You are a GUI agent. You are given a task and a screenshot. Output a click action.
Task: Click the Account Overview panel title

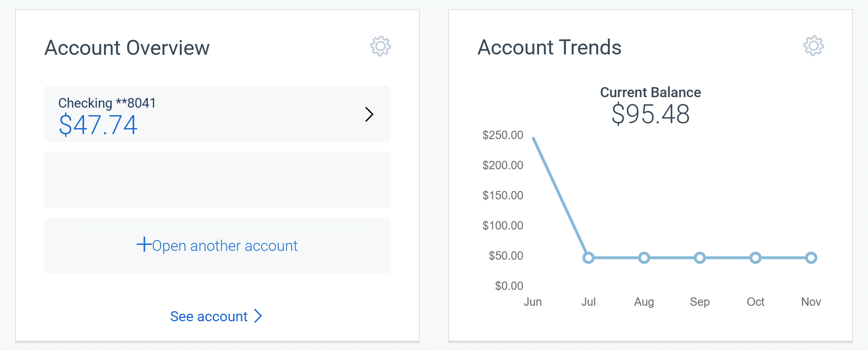127,47
